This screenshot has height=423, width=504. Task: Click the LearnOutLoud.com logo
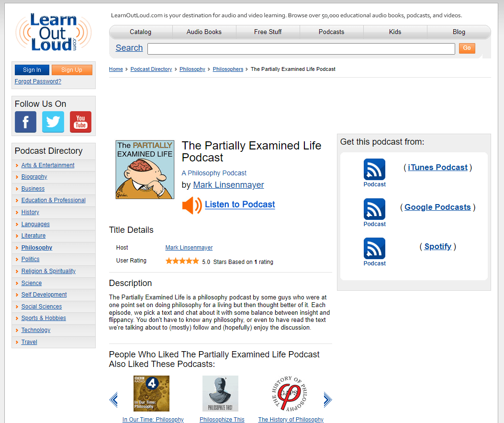coord(53,33)
